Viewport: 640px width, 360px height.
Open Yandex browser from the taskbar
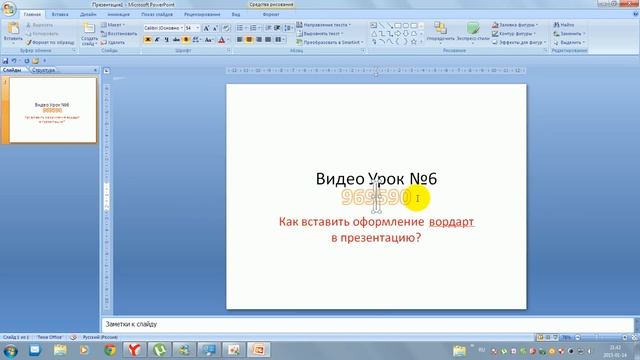point(134,350)
